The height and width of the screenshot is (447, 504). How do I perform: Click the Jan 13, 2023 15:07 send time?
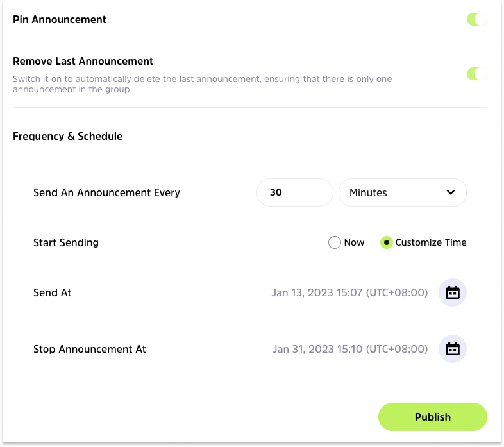tap(349, 292)
